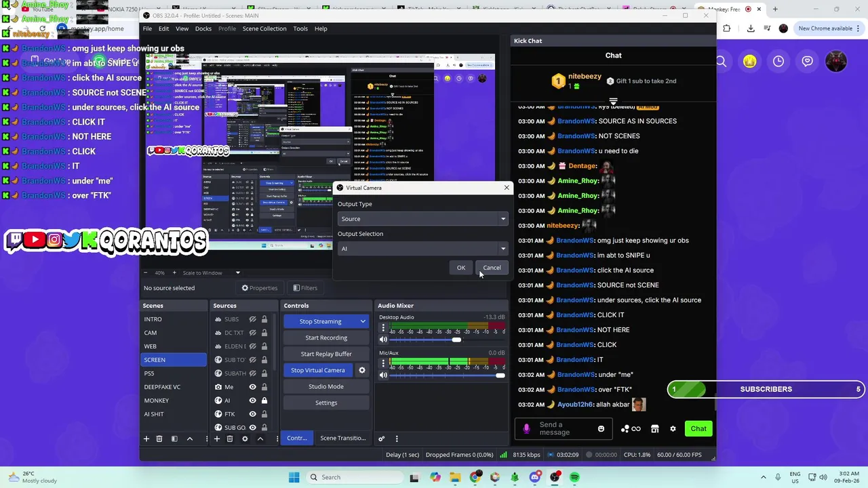Image resolution: width=868 pixels, height=488 pixels.
Task: Open Output Type dropdown showing Source
Action: (422, 219)
